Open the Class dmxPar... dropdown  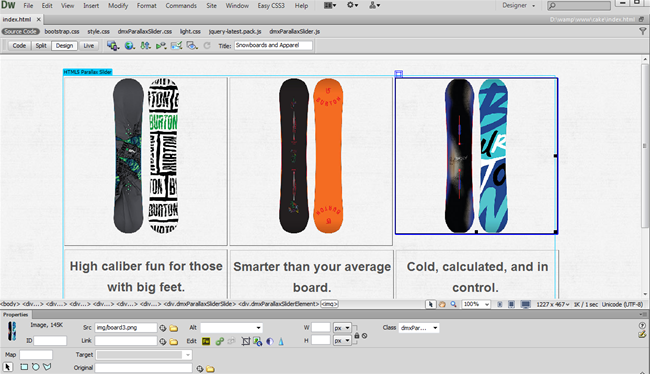click(x=419, y=328)
